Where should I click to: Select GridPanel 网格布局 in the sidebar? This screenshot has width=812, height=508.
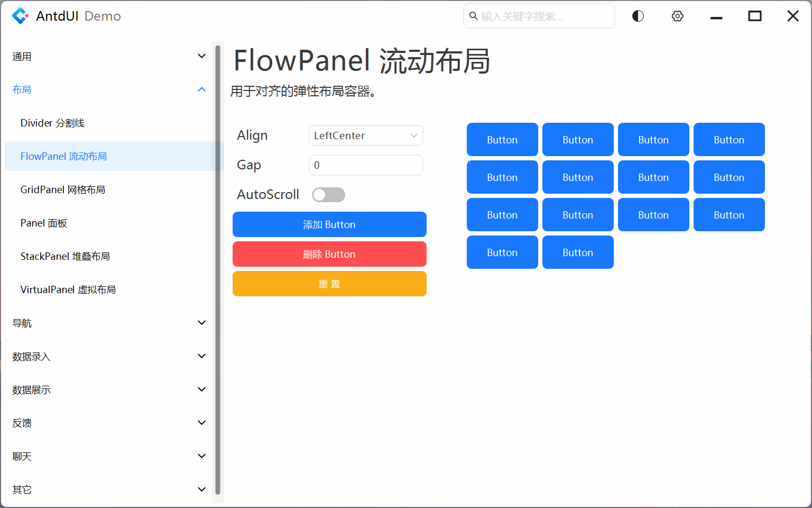(63, 189)
